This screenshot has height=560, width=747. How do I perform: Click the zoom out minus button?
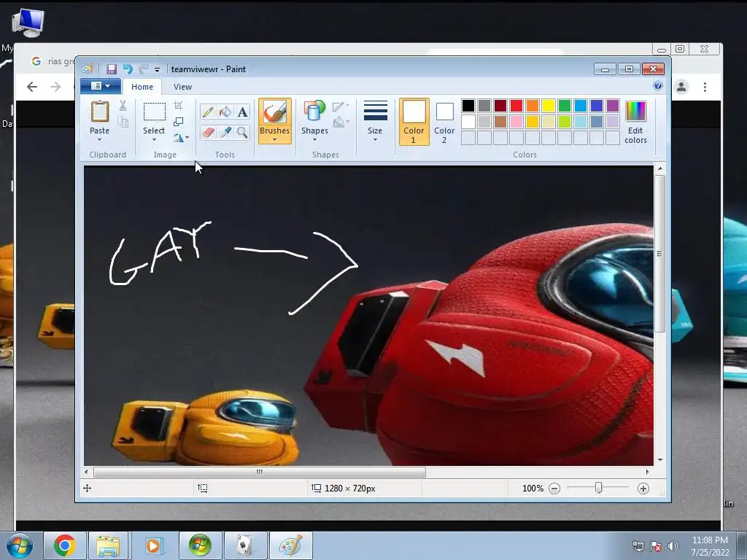pos(554,489)
